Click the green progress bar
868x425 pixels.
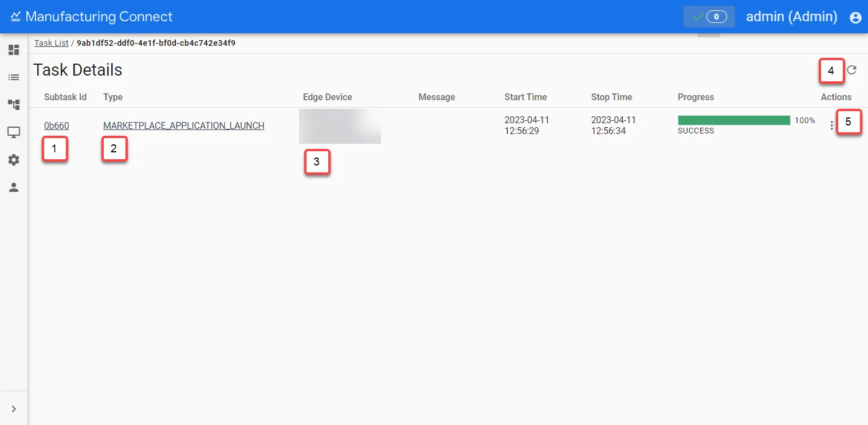(734, 120)
